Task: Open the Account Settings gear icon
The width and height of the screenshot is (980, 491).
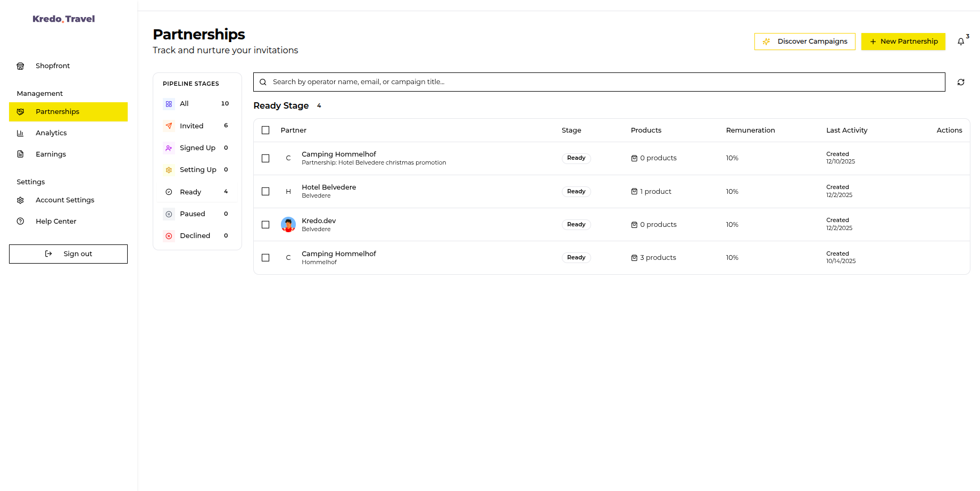Action: (20, 200)
